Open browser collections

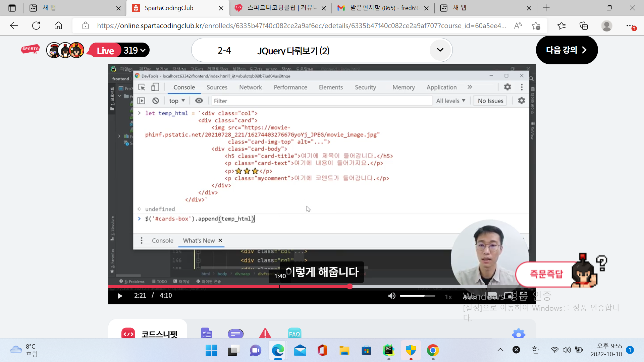(x=584, y=26)
